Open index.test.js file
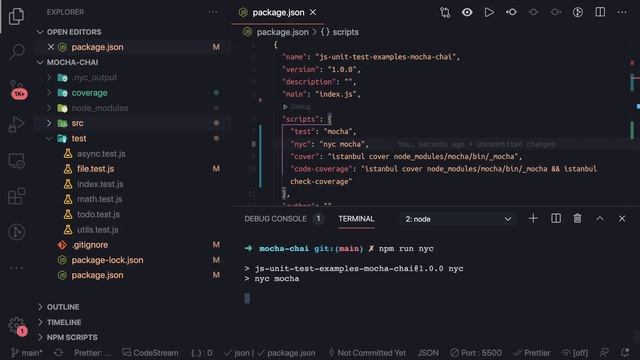Image resolution: width=640 pixels, height=360 pixels. point(100,184)
